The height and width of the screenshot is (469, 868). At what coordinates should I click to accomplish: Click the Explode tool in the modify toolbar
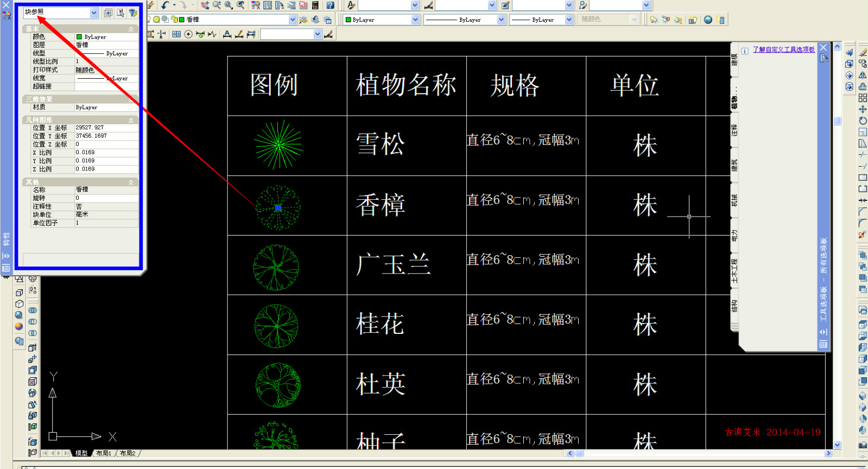[863, 234]
